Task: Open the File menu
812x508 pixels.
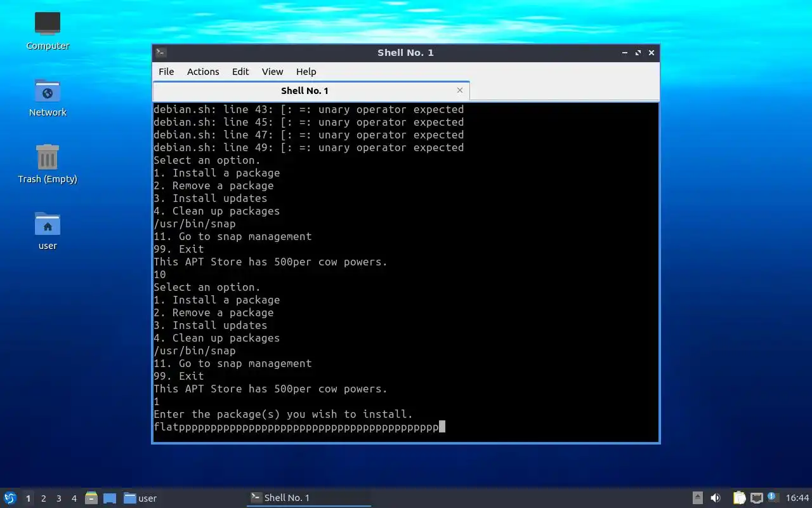Action: [x=166, y=72]
